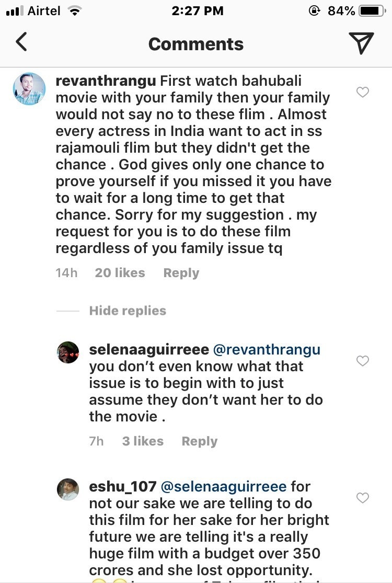
Task: Reply to selenaaguirreee's comment
Action: click(x=199, y=441)
